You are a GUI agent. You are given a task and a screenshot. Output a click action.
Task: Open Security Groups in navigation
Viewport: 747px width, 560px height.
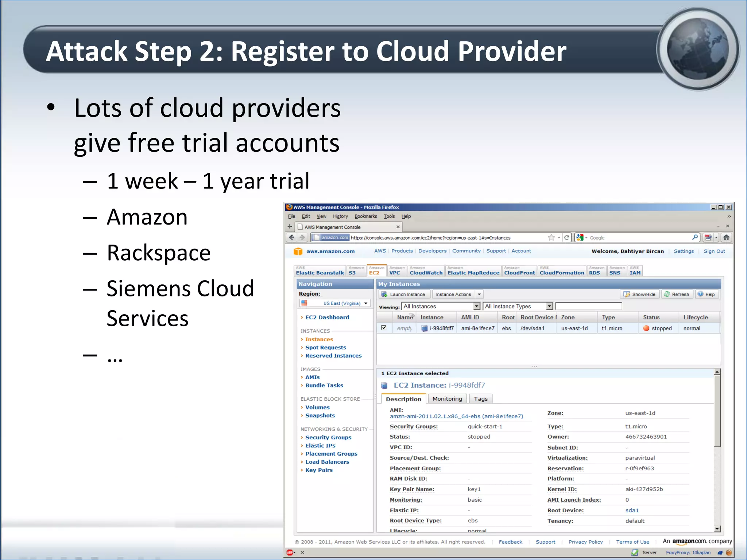coord(328,437)
